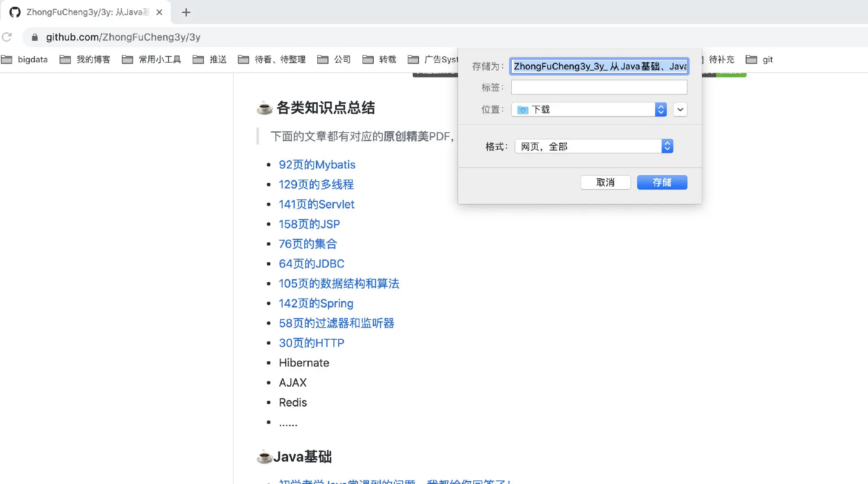The image size is (868, 484).
Task: Click the 标签 tags input field
Action: tap(599, 87)
